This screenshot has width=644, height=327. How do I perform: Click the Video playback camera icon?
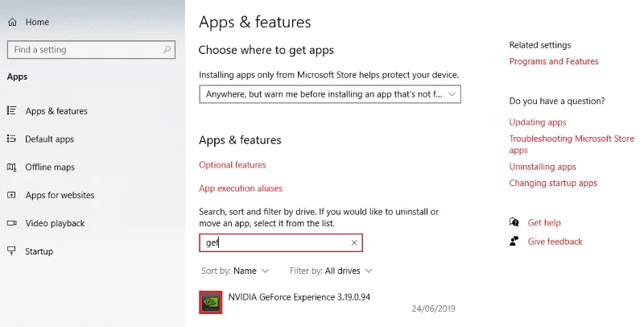pyautogui.click(x=11, y=223)
